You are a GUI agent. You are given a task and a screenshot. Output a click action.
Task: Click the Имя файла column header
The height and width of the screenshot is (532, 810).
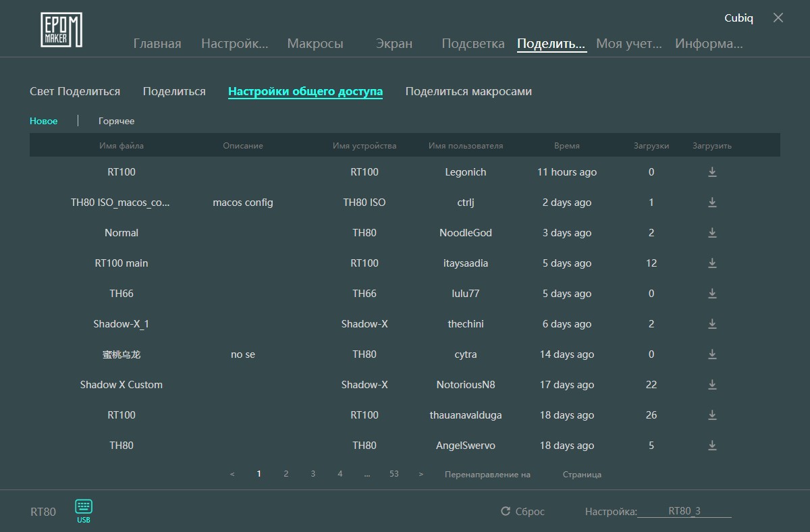click(122, 146)
